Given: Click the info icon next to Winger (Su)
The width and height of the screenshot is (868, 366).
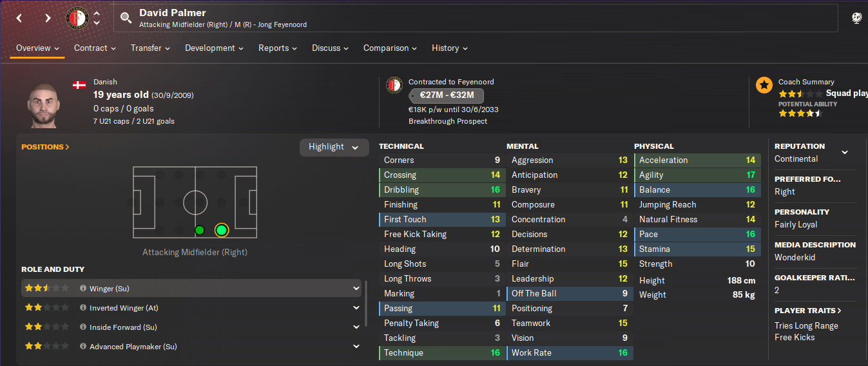Looking at the screenshot, I should point(83,289).
